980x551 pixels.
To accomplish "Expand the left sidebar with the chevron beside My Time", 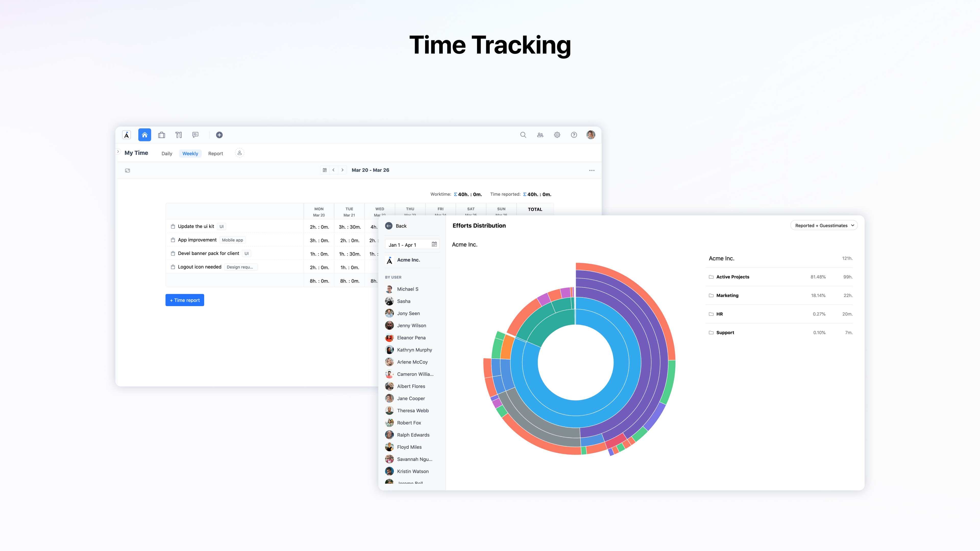I will pyautogui.click(x=118, y=152).
